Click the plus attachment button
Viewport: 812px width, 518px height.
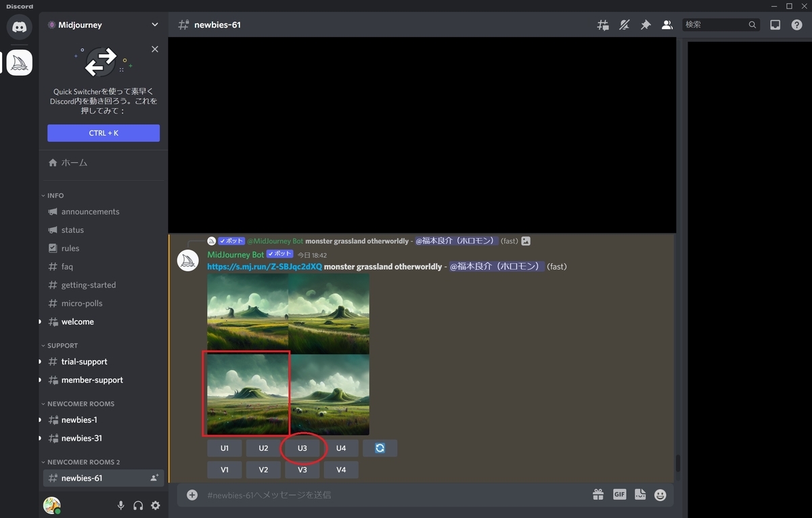pyautogui.click(x=192, y=495)
